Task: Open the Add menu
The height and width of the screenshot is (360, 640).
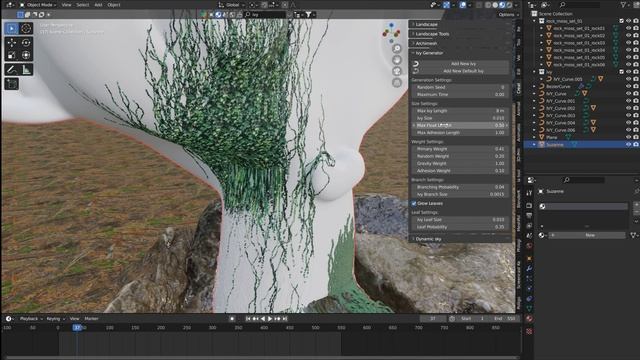Action: pyautogui.click(x=98, y=5)
